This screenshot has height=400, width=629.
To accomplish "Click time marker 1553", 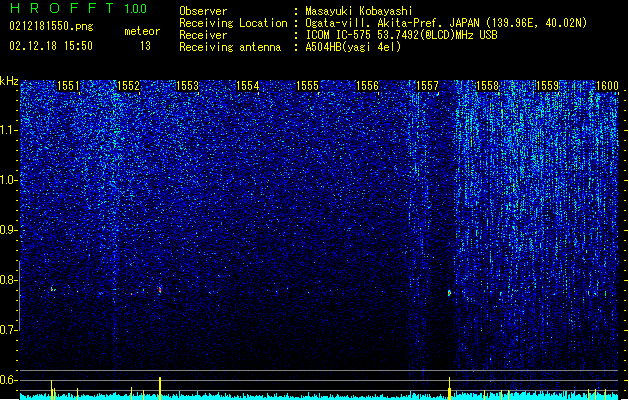I will tap(188, 86).
